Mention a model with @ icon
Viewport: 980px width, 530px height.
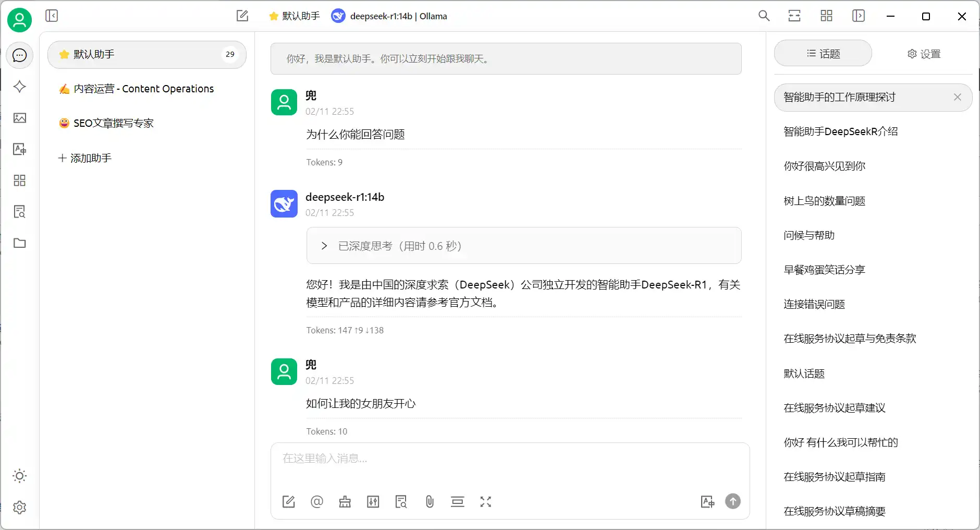[317, 502]
